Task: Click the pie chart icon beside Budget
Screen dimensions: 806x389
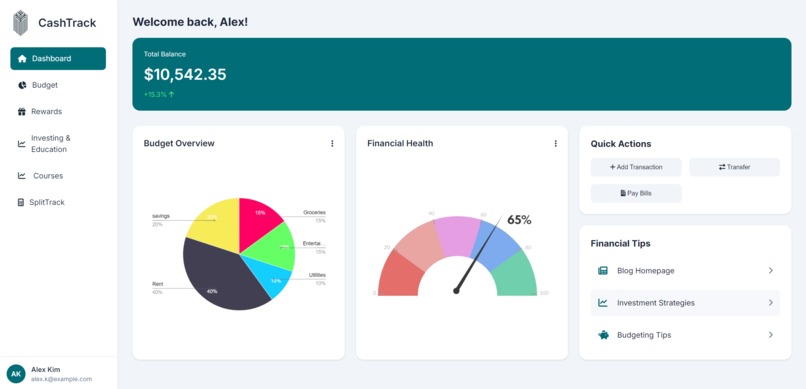Action: click(22, 85)
